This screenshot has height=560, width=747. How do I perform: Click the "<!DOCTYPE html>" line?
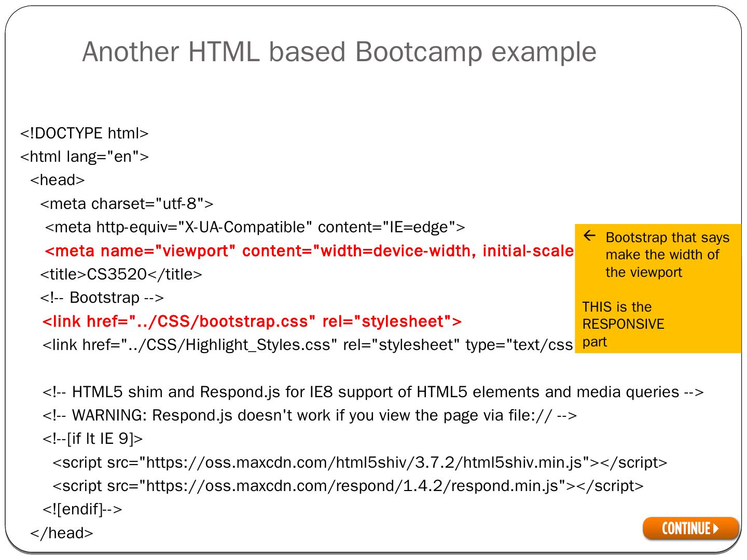point(85,133)
